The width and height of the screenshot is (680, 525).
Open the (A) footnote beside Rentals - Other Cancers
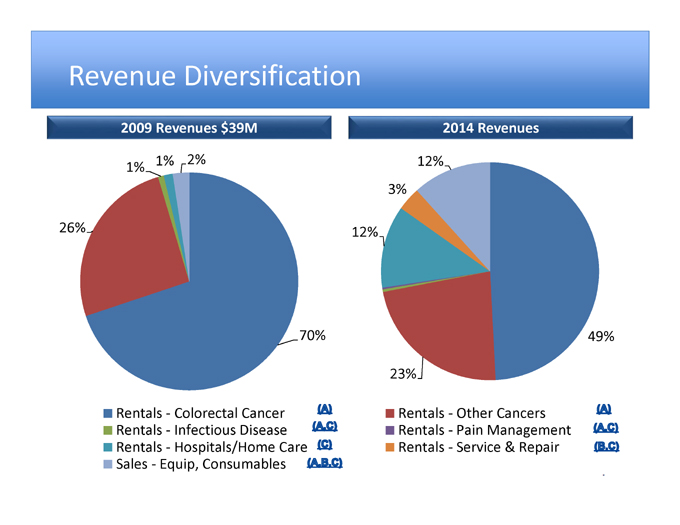[603, 409]
